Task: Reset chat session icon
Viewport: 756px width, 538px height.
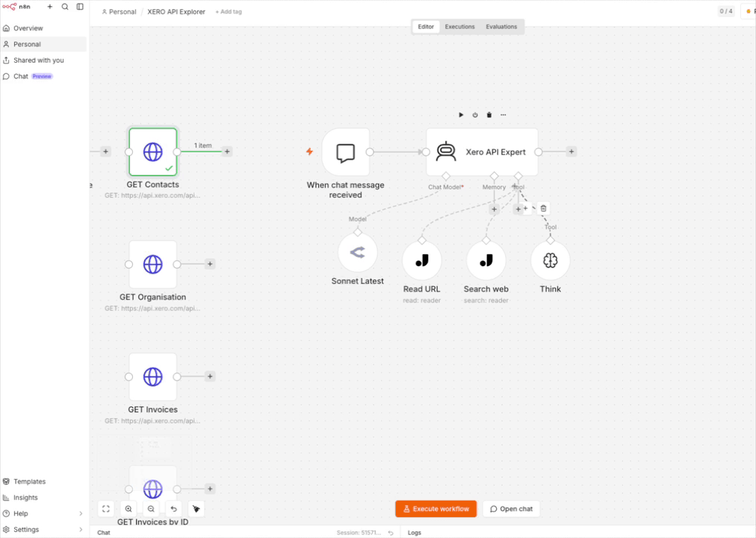Action: click(x=391, y=533)
